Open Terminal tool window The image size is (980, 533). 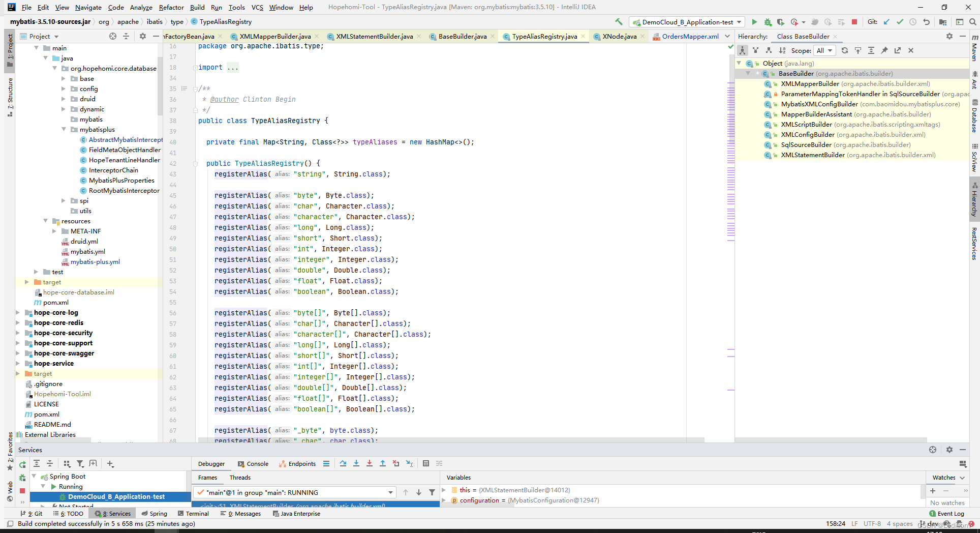(x=193, y=513)
